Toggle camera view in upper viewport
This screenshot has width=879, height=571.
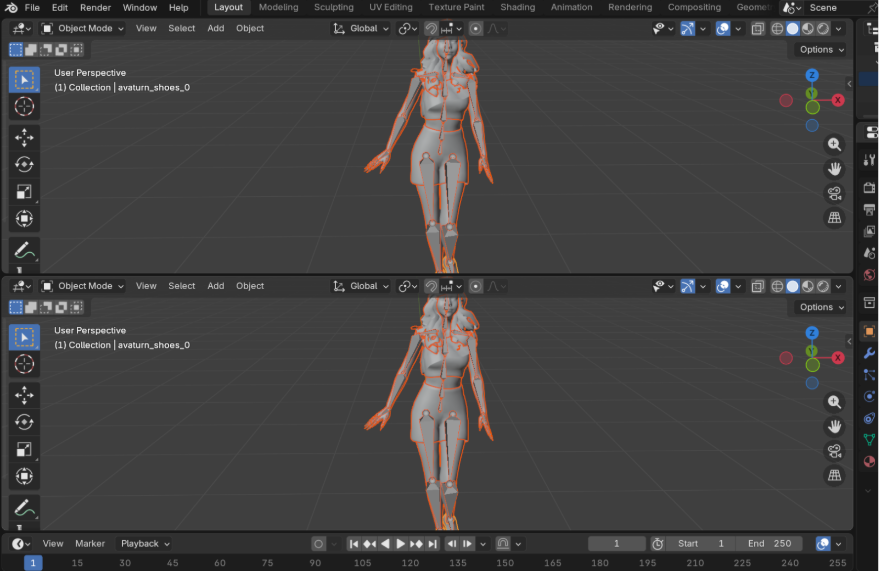(834, 193)
